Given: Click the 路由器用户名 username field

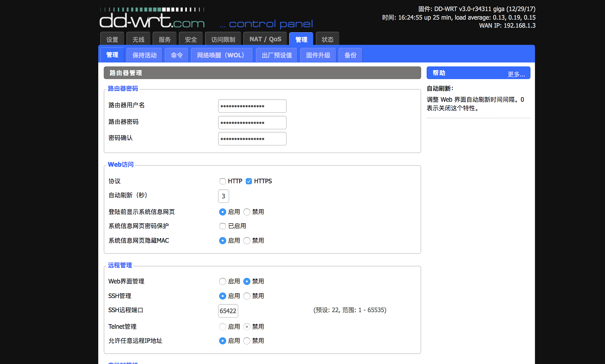Looking at the screenshot, I should pos(252,106).
